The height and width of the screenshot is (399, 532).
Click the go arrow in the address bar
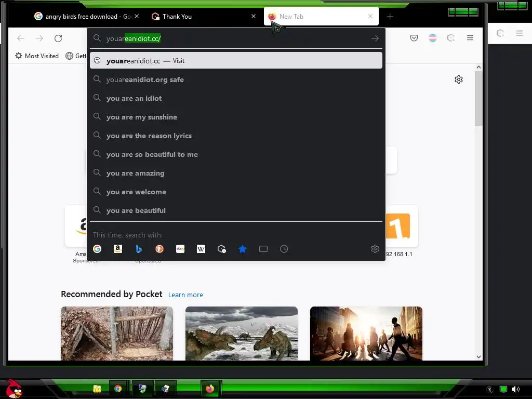pos(375,38)
